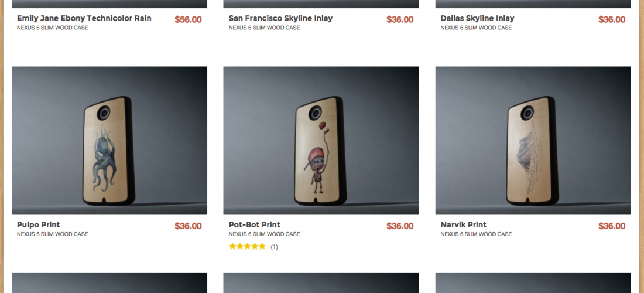Image resolution: width=644 pixels, height=293 pixels.
Task: Open the bottom-left partially visible product thumbnail
Action: click(109, 283)
